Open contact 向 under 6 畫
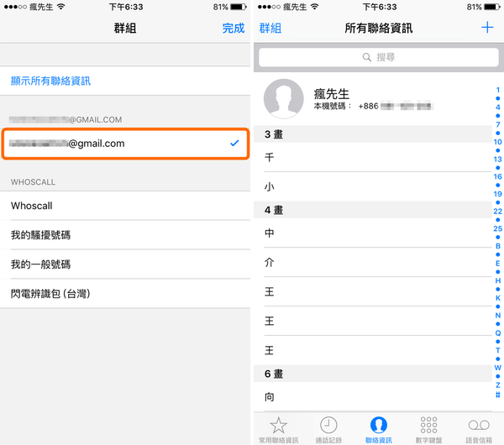 370,396
